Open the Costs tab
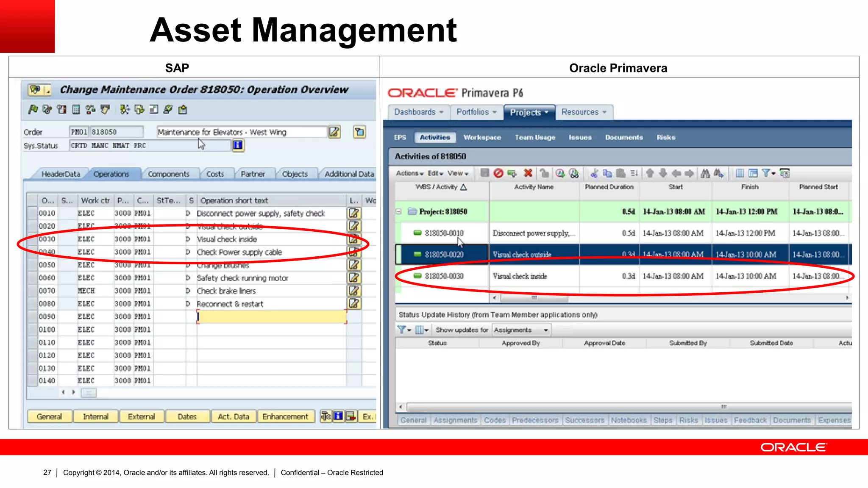Image resolution: width=868 pixels, height=488 pixels. [215, 174]
